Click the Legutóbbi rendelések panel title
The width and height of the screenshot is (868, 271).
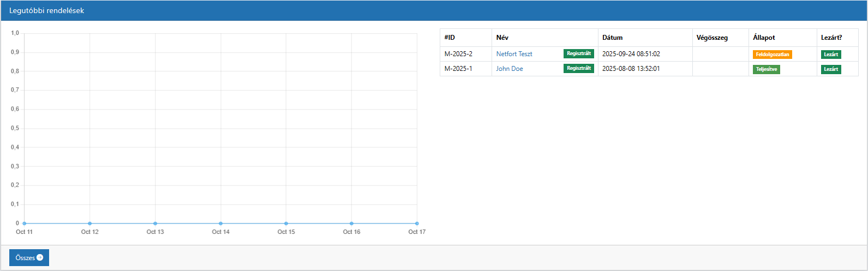click(46, 10)
